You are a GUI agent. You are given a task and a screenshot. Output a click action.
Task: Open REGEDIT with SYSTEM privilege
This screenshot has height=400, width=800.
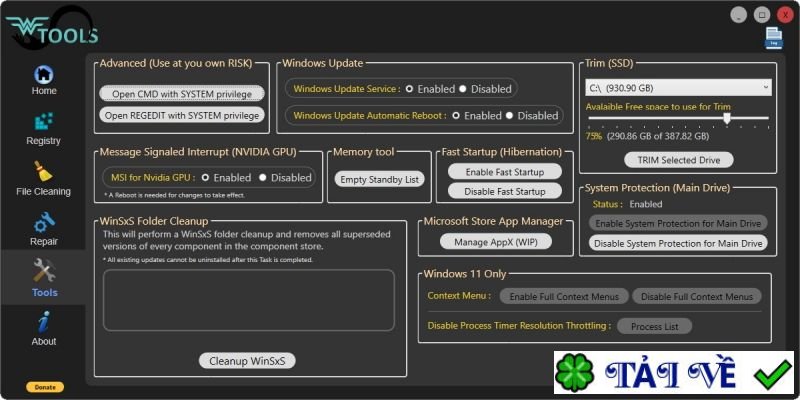pos(182,115)
